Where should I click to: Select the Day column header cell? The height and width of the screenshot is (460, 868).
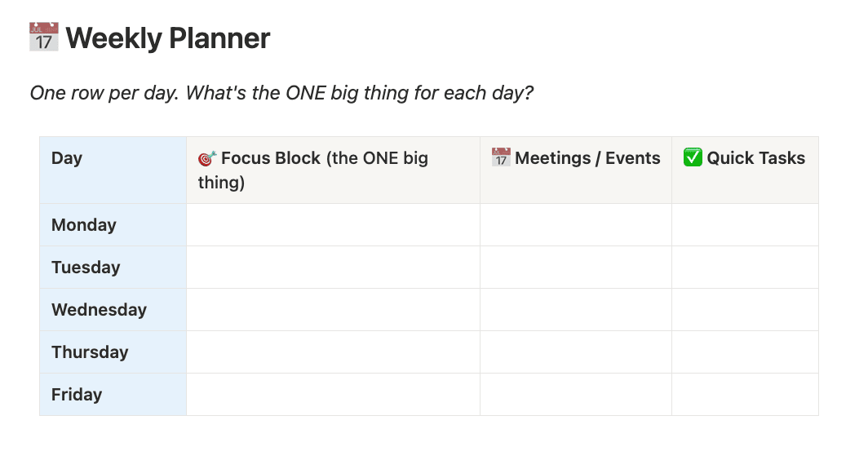113,170
